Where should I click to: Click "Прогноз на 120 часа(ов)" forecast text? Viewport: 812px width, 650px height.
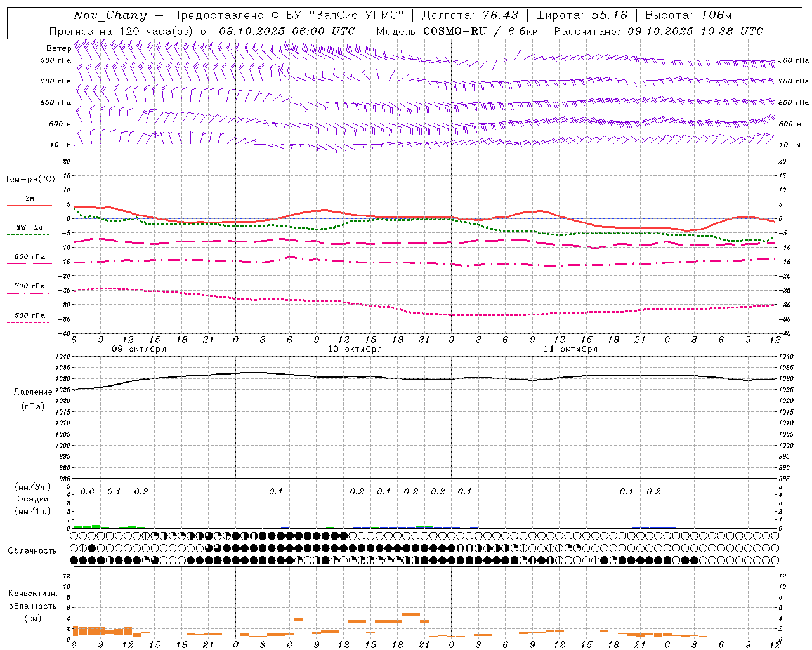122,31
